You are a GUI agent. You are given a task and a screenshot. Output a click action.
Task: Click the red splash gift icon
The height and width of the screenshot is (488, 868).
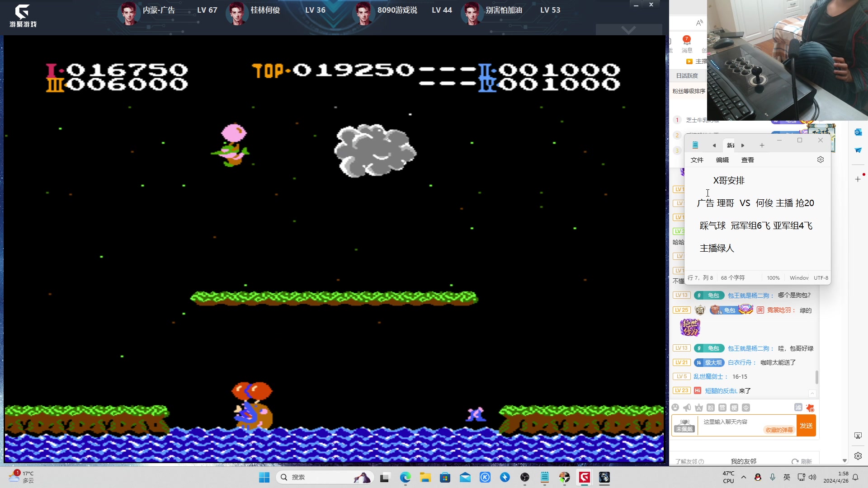(x=810, y=408)
